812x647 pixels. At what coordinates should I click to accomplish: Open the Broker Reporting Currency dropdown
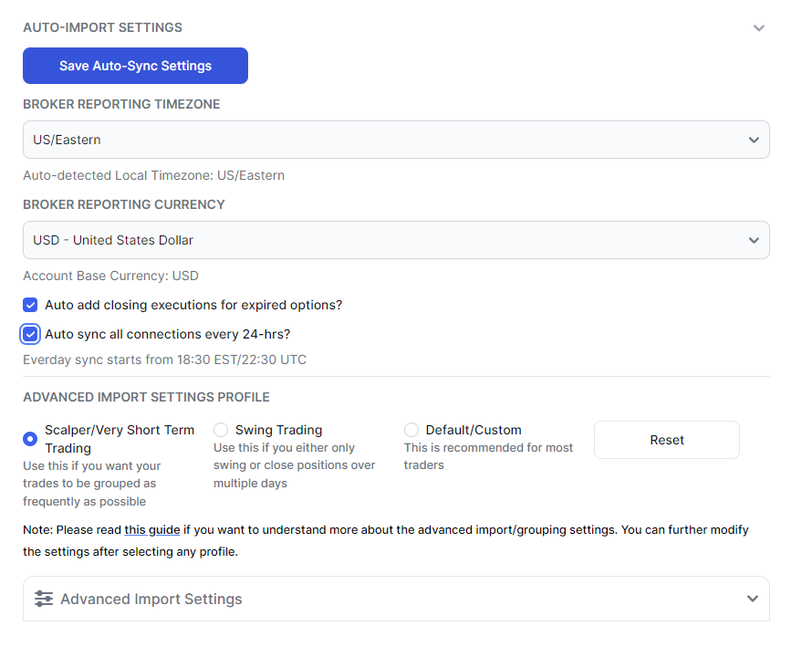396,240
